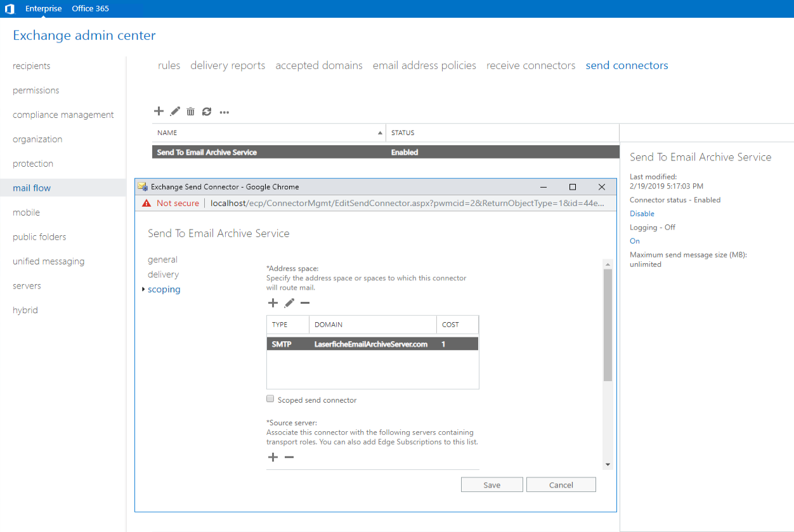Open the accepted domains tab
This screenshot has height=532, width=794.
(319, 65)
